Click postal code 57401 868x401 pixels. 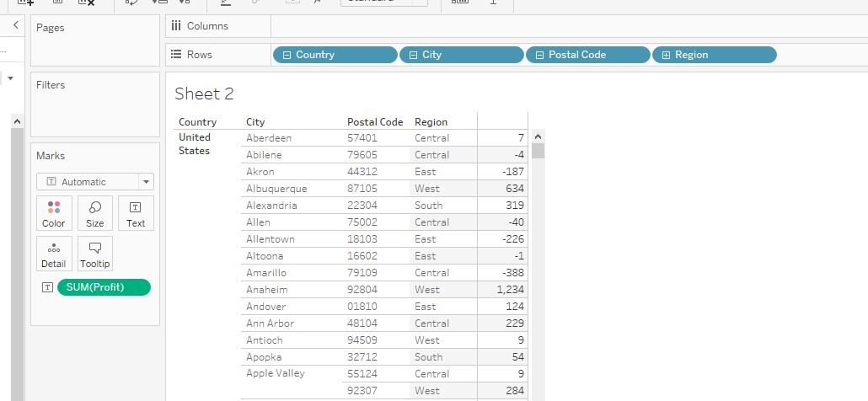coord(362,137)
